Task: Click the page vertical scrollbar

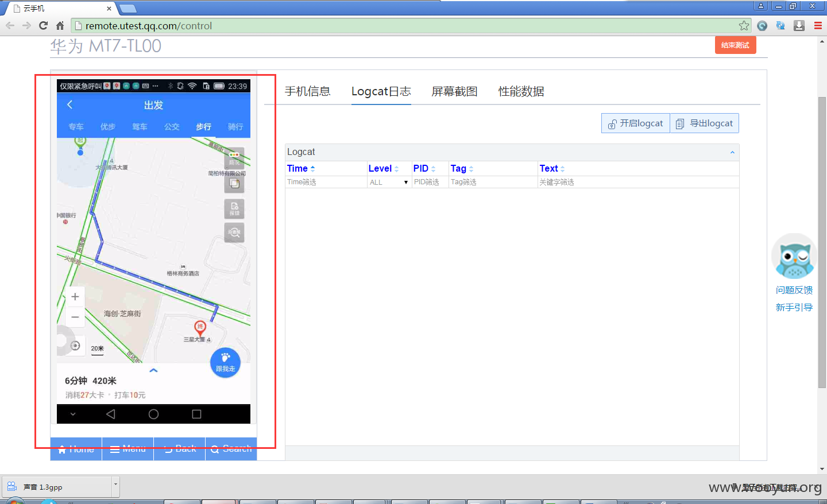Action: [822, 243]
